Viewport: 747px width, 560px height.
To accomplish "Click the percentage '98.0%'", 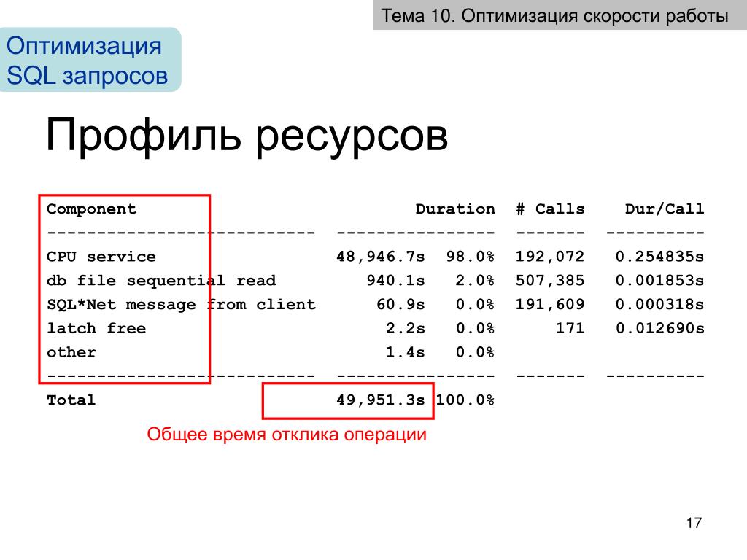I will click(471, 257).
